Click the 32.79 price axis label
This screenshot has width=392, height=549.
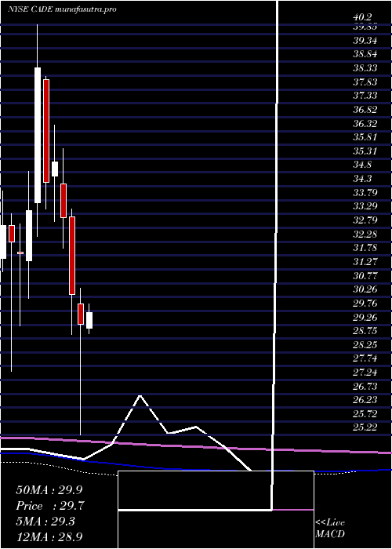(x=365, y=220)
